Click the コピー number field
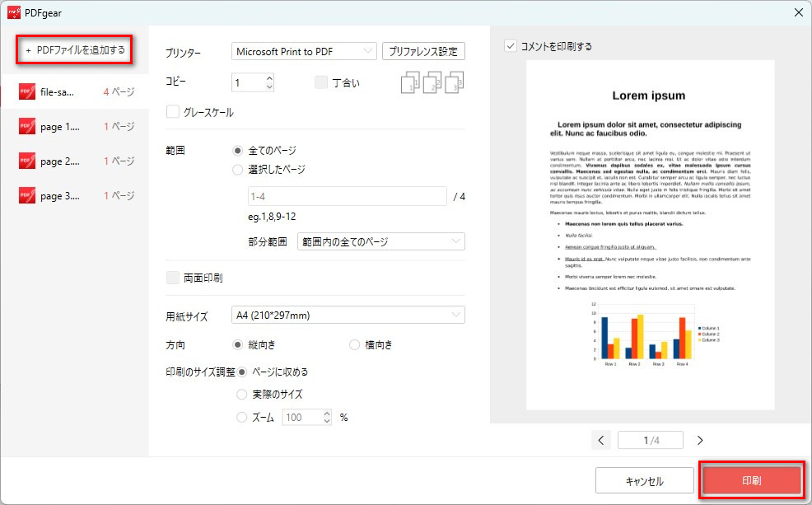Viewport: 812px width, 505px height. [249, 82]
